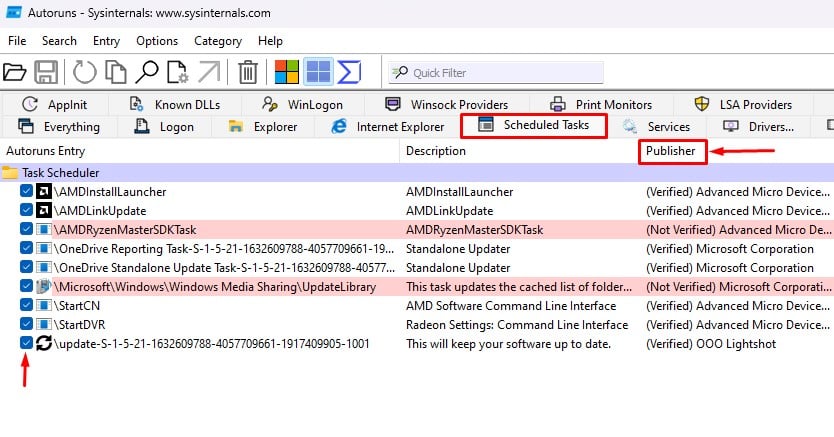The height and width of the screenshot is (437, 834).
Task: Toggle the OneDrive Standalone Update Task checkbox
Action: (26, 267)
